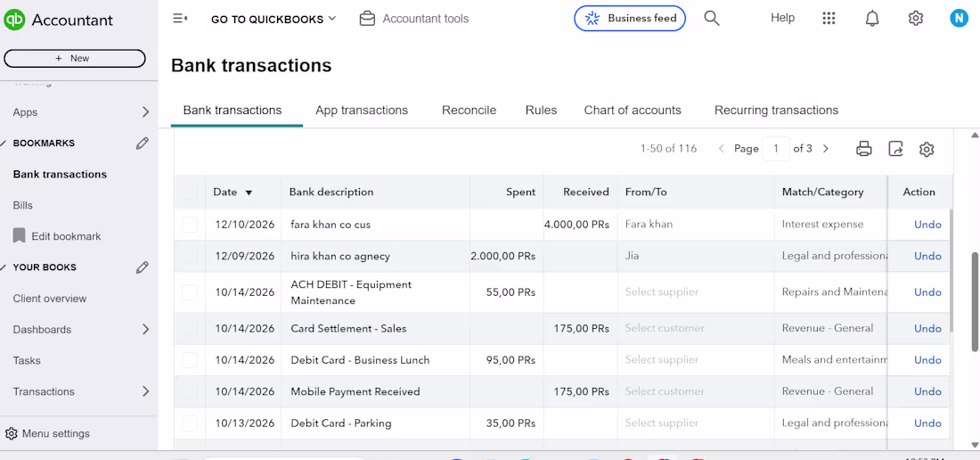
Task: Go to previous page arrow
Action: (x=722, y=149)
